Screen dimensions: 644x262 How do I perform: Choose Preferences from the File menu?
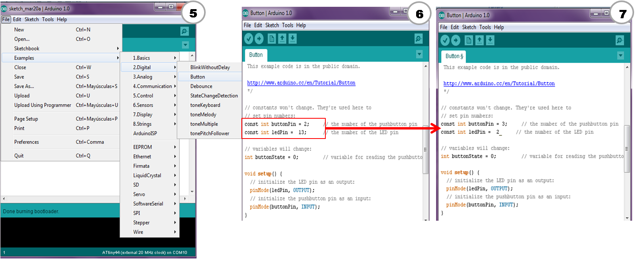61,142
